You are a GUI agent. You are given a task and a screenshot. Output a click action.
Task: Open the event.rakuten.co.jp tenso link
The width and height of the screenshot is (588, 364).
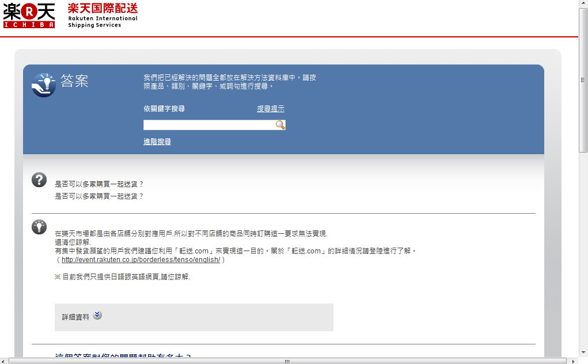(141, 260)
